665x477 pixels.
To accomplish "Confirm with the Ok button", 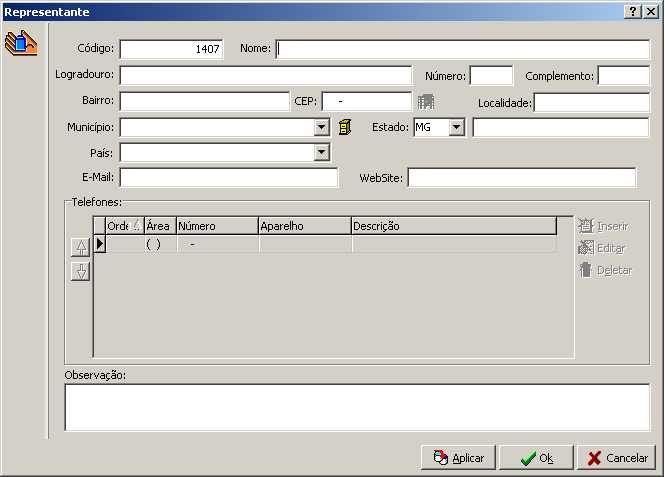I will coord(537,458).
